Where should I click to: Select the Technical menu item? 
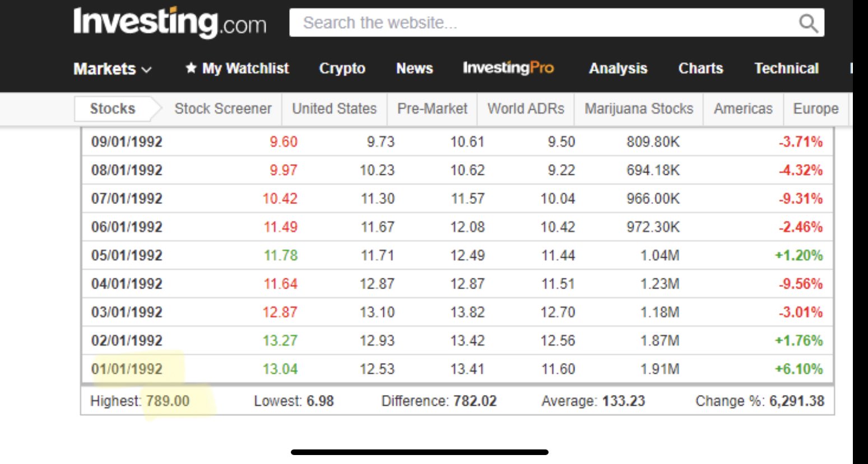pos(786,68)
